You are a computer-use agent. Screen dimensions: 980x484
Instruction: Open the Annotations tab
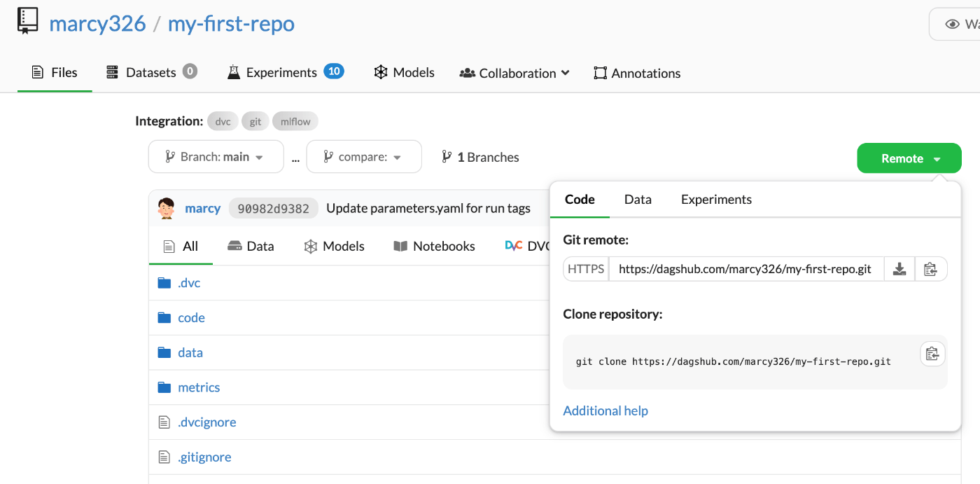pos(637,73)
